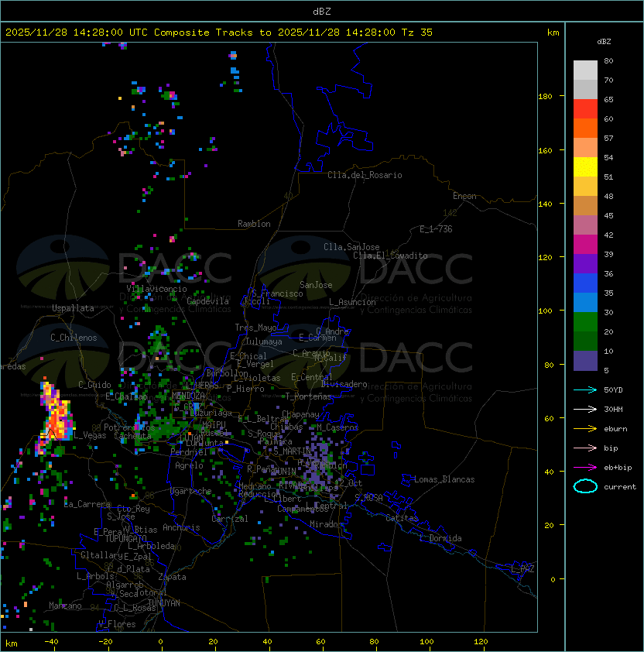Viewport: 644px width, 652px height.
Task: Click the Villavicencio label on map
Action: pyautogui.click(x=156, y=289)
